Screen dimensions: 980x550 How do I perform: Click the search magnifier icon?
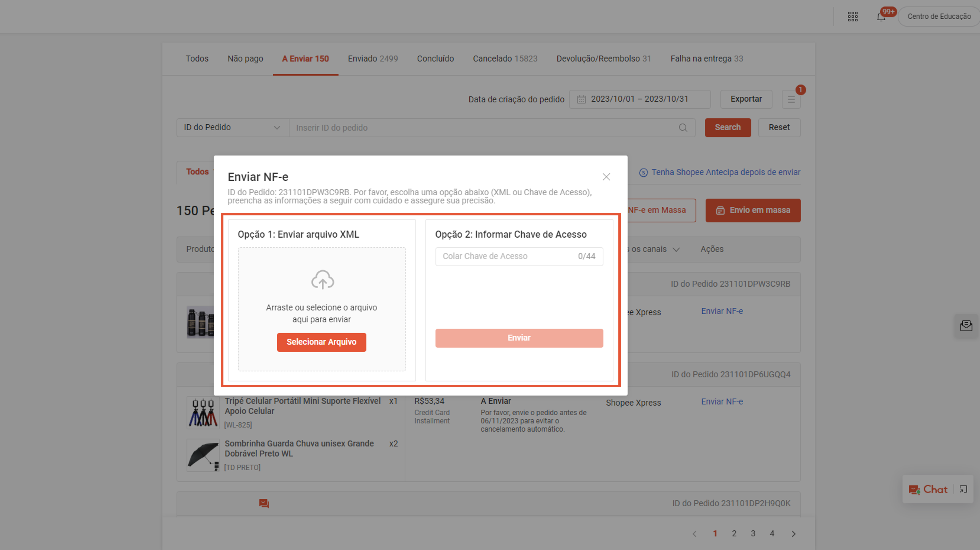[683, 128]
